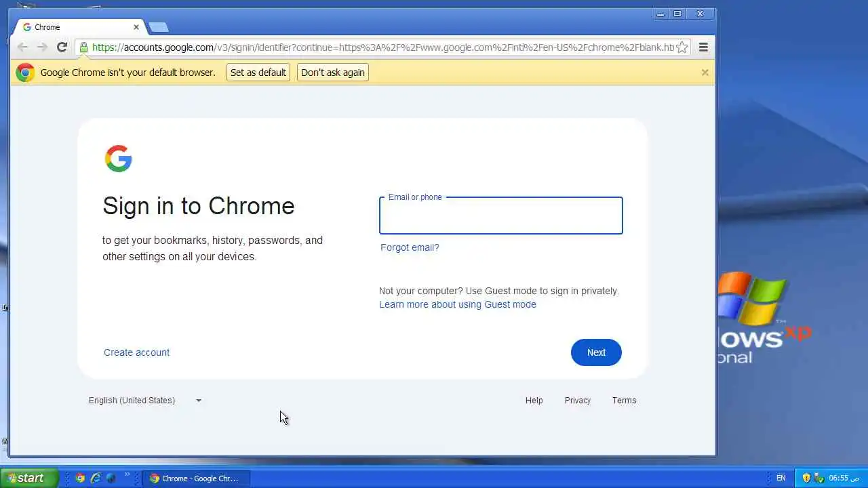Bookmark this page with the star icon
The image size is (868, 488).
(682, 47)
